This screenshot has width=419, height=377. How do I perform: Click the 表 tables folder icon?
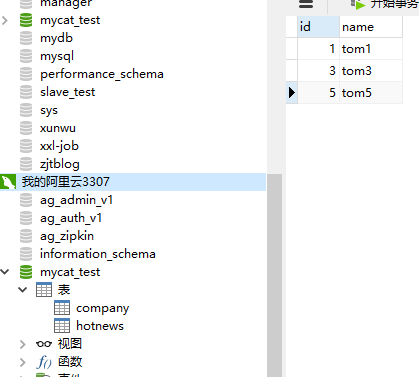click(44, 290)
